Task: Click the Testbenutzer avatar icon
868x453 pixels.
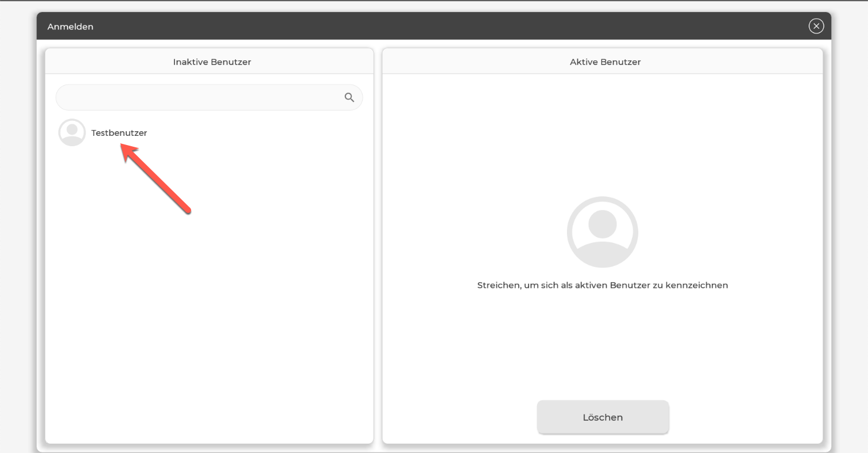Action: click(72, 132)
